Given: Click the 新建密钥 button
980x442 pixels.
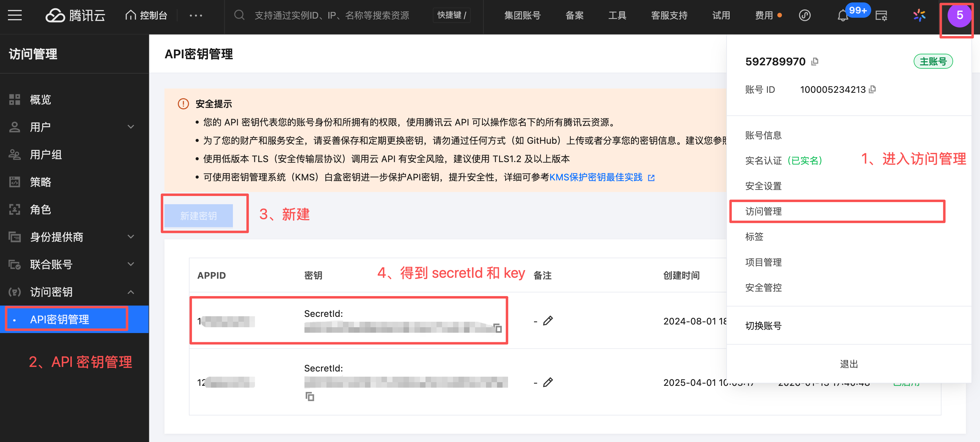Looking at the screenshot, I should tap(199, 216).
